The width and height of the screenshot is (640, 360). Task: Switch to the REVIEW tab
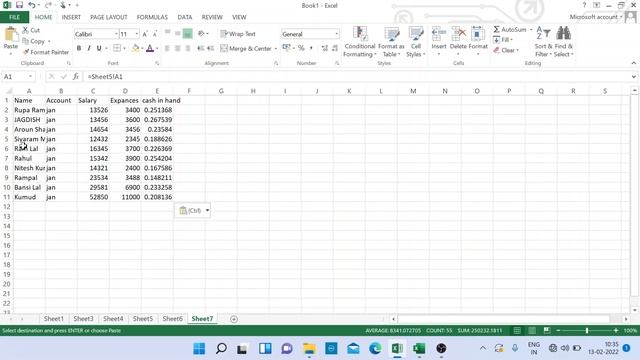[x=212, y=17]
